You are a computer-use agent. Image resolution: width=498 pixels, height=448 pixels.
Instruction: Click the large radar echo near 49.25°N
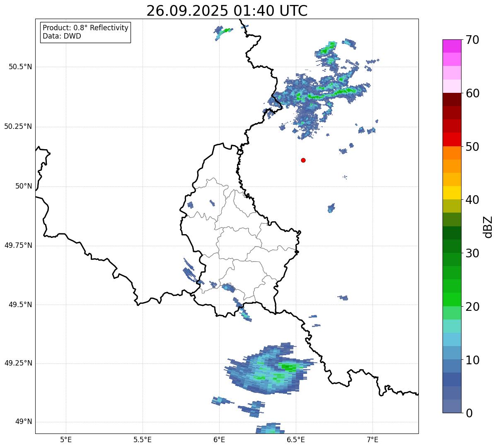tap(270, 369)
